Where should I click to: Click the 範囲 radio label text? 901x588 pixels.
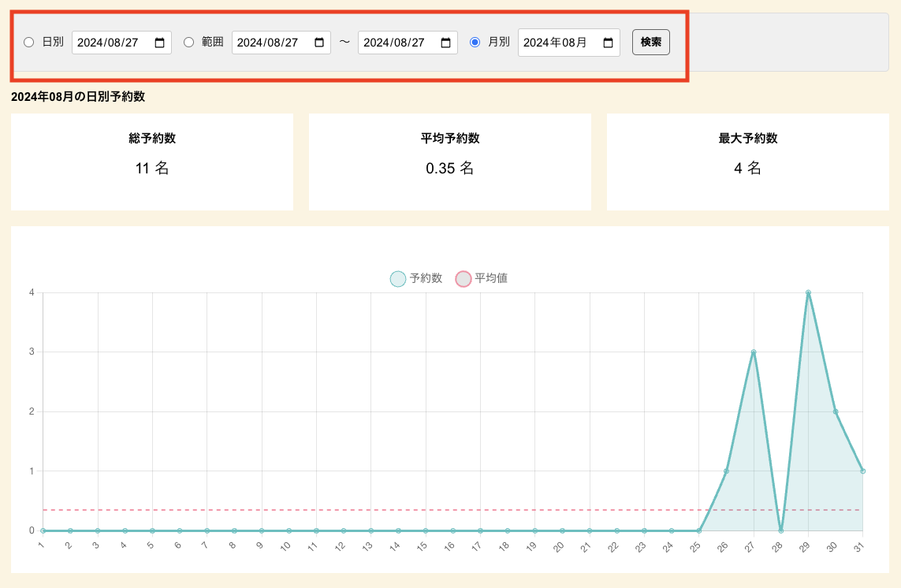[x=213, y=42]
